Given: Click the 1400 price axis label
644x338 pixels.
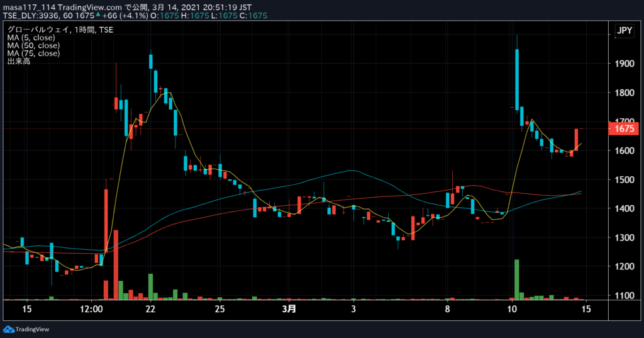Looking at the screenshot, I should pyautogui.click(x=625, y=208).
